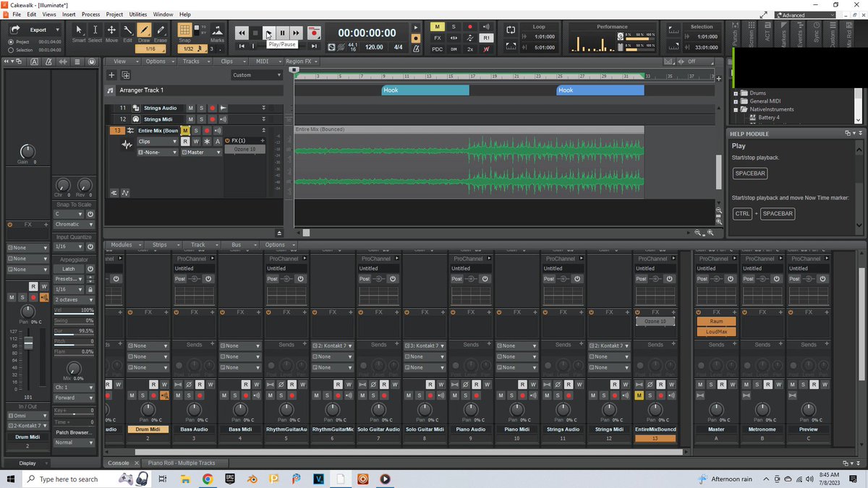Screen dimensions: 868x488
Task: Click the Pause transport button
Action: point(282,33)
